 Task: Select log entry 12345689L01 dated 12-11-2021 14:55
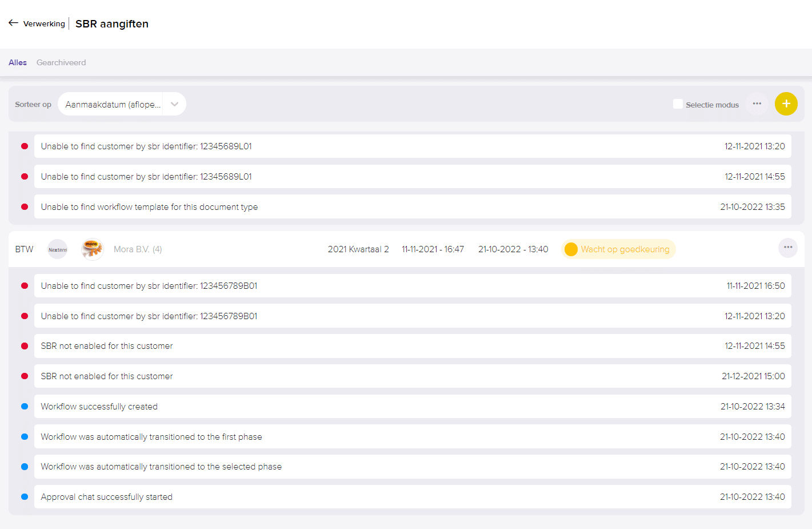(x=413, y=177)
